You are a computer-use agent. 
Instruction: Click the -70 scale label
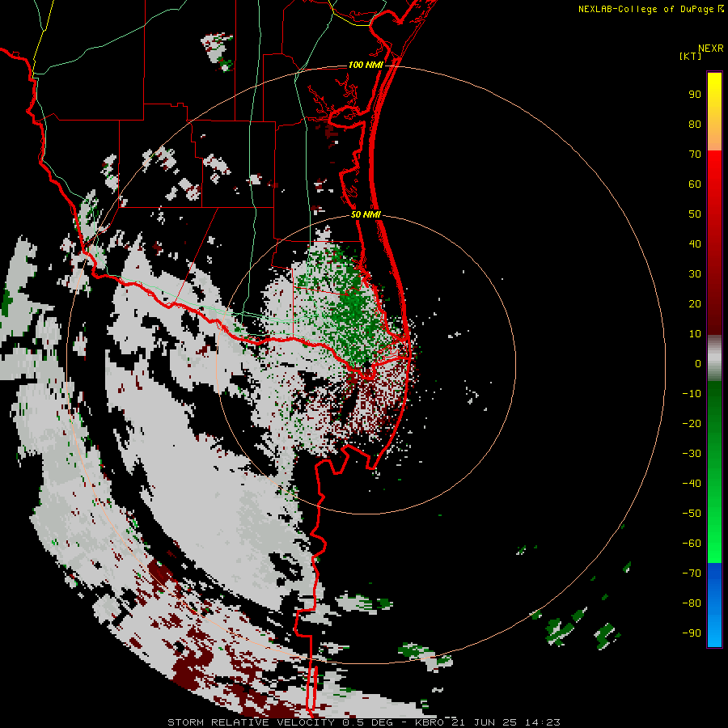click(x=692, y=573)
